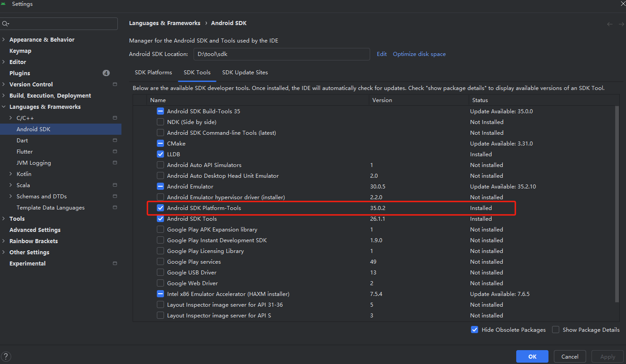Click project-level icon beside Flutter
Screen dimensions: 626x364
pos(115,151)
